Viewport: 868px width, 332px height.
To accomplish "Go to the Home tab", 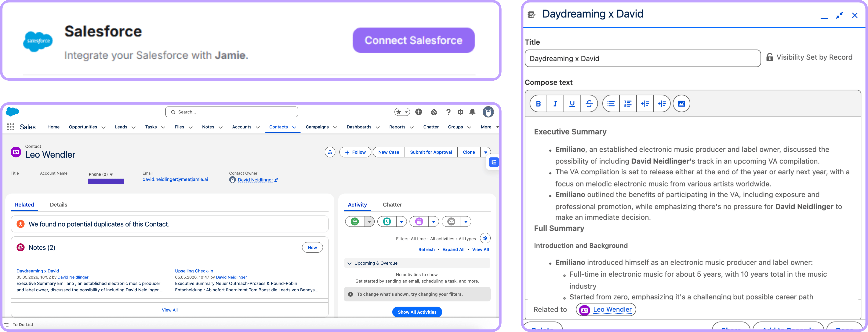I will click(54, 127).
